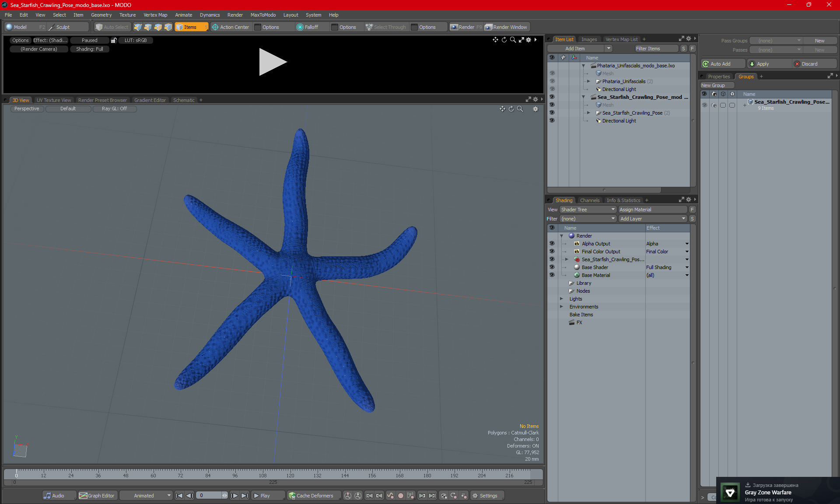Open 3D viewport settings gear

535,109
